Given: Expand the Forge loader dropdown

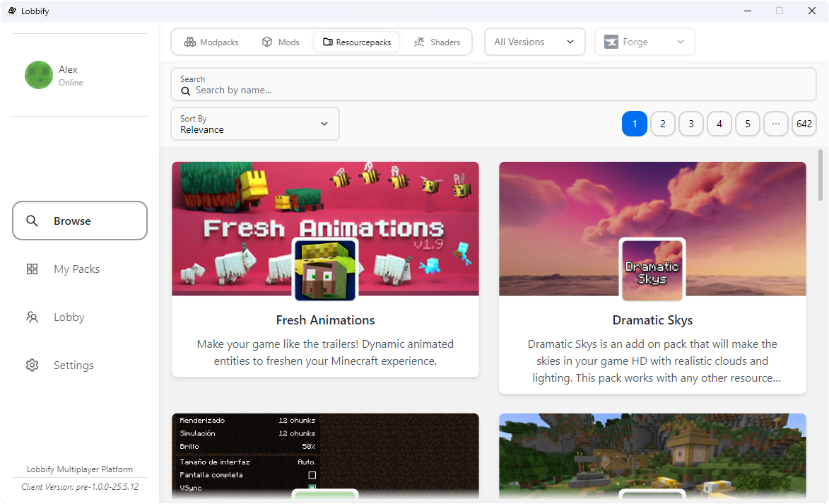Looking at the screenshot, I should click(645, 42).
